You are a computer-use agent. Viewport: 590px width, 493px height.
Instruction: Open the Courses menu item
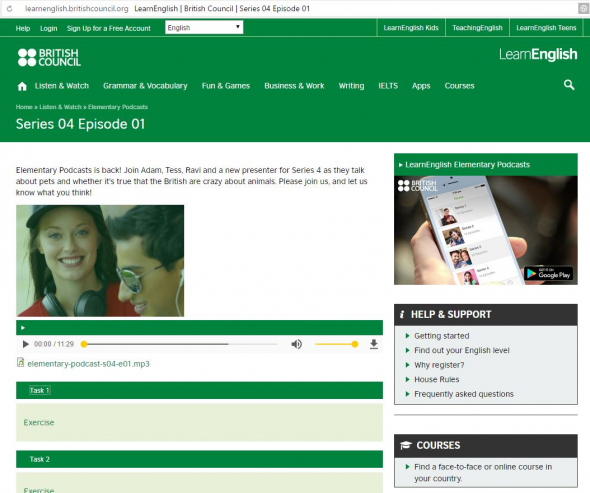coord(459,86)
